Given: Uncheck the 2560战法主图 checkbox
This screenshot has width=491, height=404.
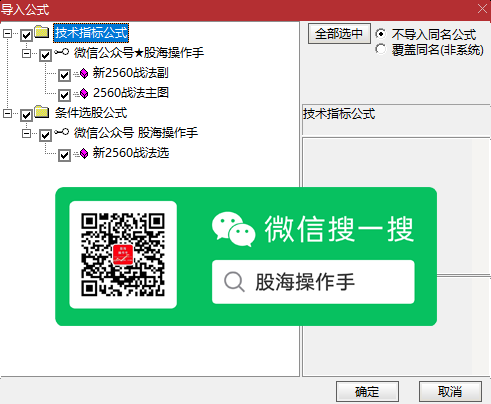Looking at the screenshot, I should click(x=64, y=95).
